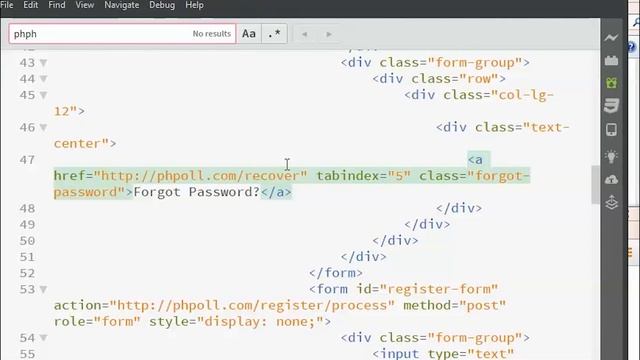Click line number 48 in the gutter
The height and width of the screenshot is (360, 640).
click(27, 209)
